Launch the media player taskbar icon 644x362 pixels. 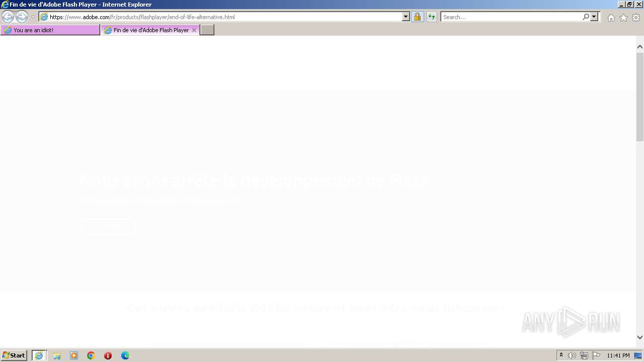(74, 355)
